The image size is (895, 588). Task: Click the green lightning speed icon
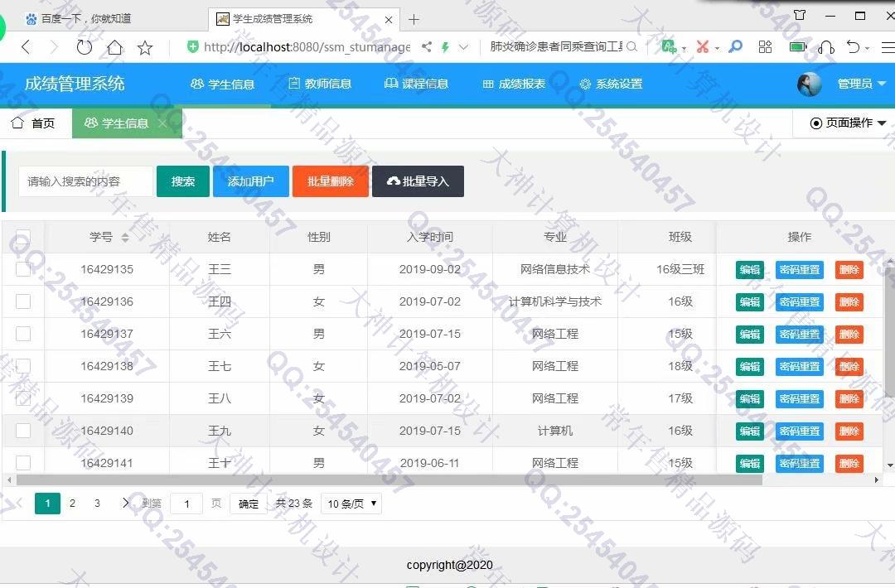[x=445, y=46]
